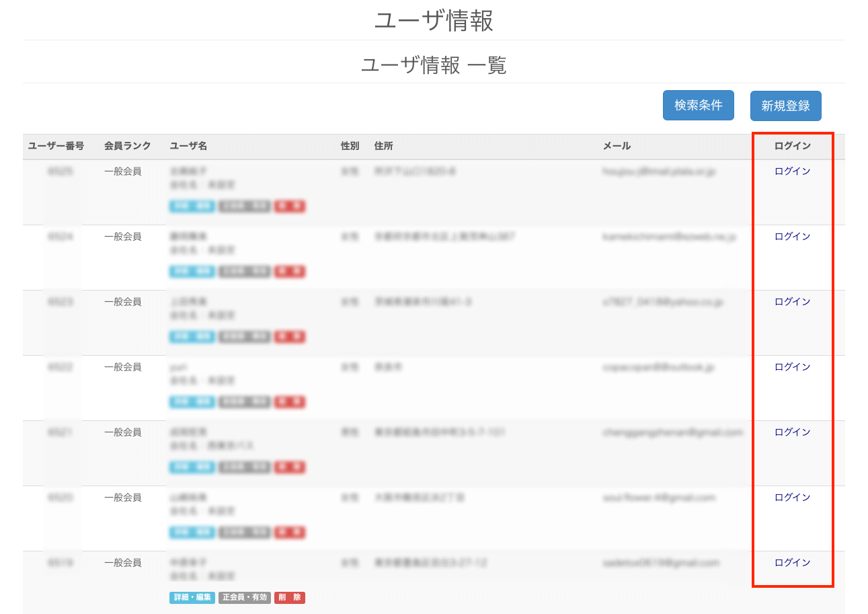Toggle gray status badge in the second row
This screenshot has width=868, height=614.
click(245, 272)
